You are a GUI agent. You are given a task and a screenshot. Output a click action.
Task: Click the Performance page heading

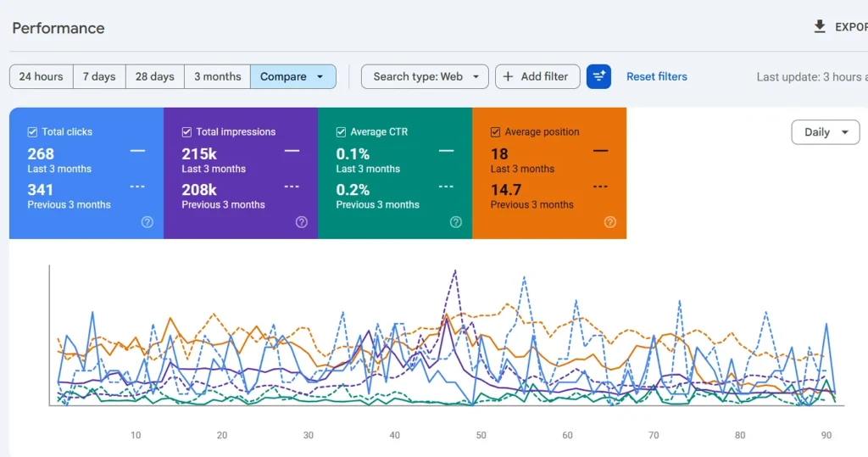58,28
